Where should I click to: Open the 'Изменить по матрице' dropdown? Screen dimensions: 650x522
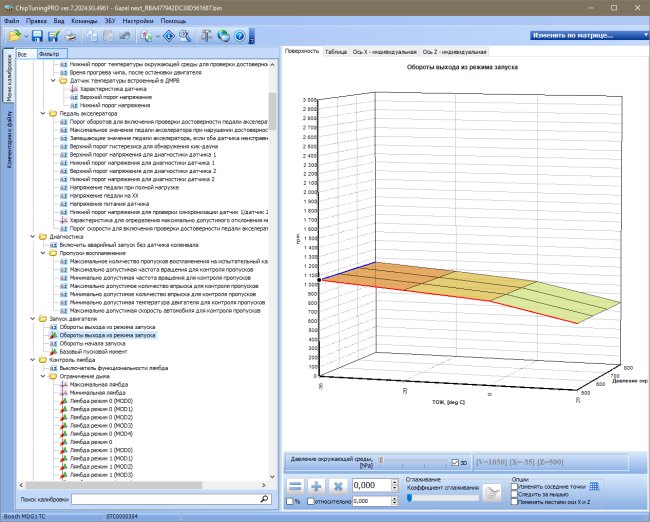tap(589, 36)
